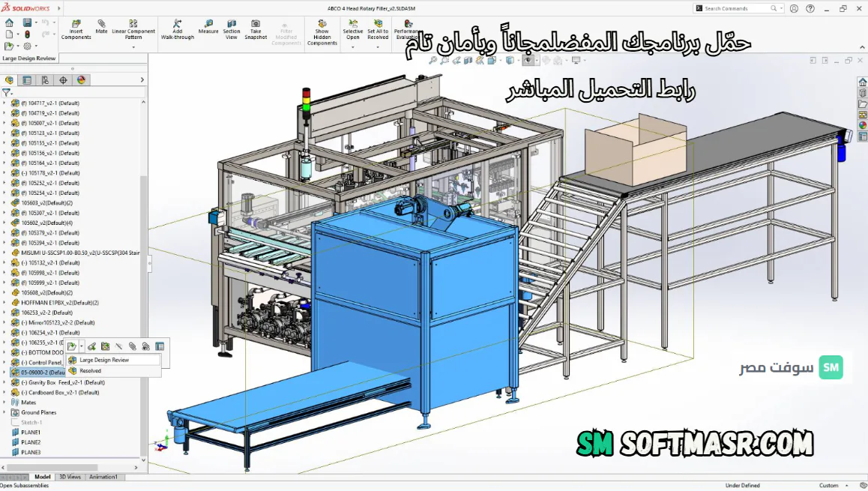Image resolution: width=868 pixels, height=491 pixels.
Task: Open the Save dropdown arrow
Action: point(36,22)
